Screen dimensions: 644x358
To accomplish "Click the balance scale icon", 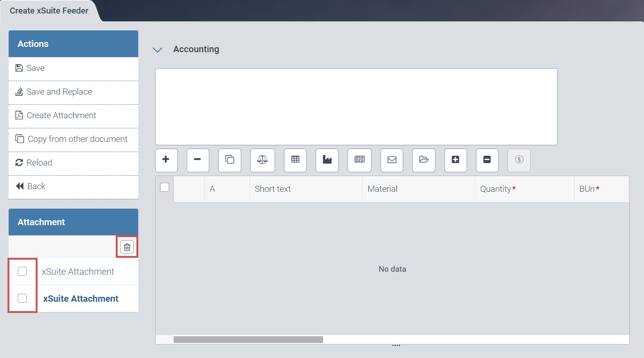I will 262,160.
